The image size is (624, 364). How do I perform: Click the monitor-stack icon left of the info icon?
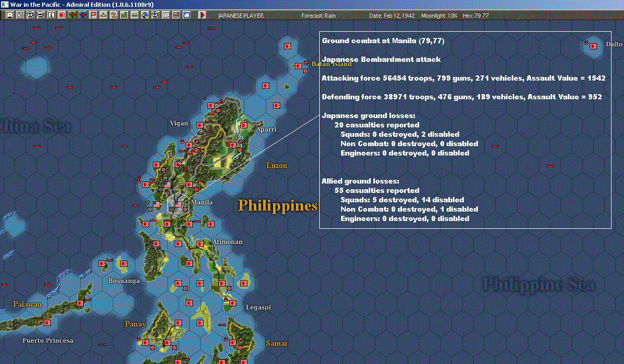pyautogui.click(x=41, y=15)
